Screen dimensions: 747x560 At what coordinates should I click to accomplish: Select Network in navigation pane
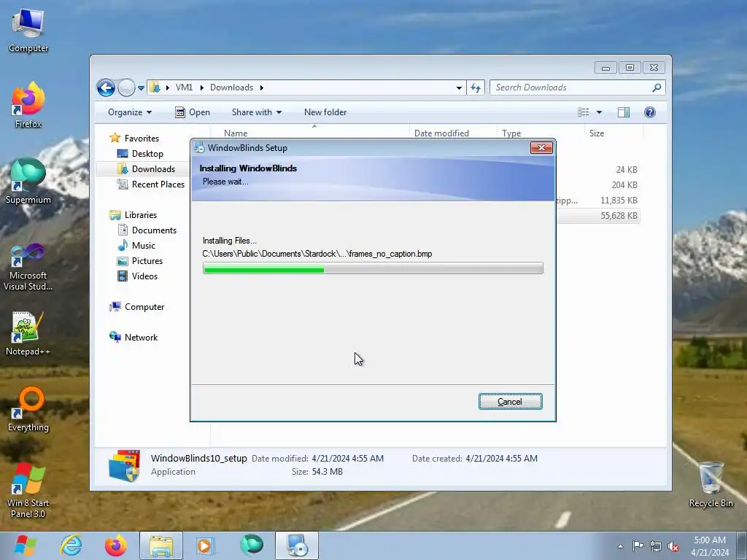(134, 337)
